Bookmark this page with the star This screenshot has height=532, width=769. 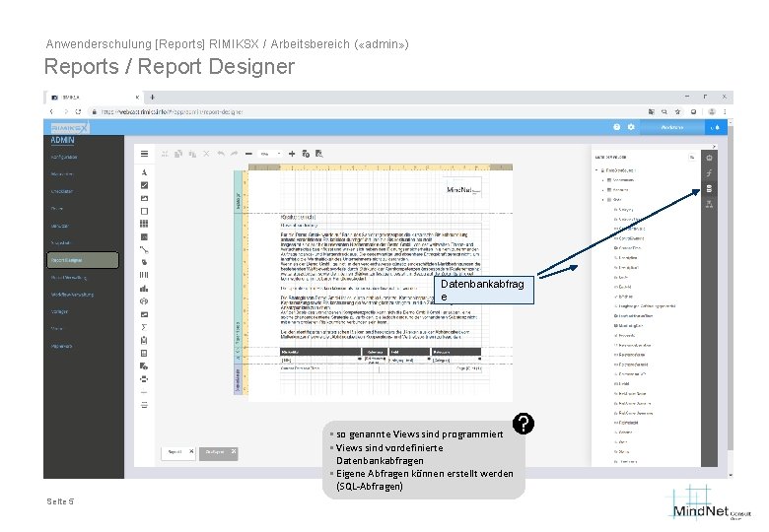[x=677, y=111]
